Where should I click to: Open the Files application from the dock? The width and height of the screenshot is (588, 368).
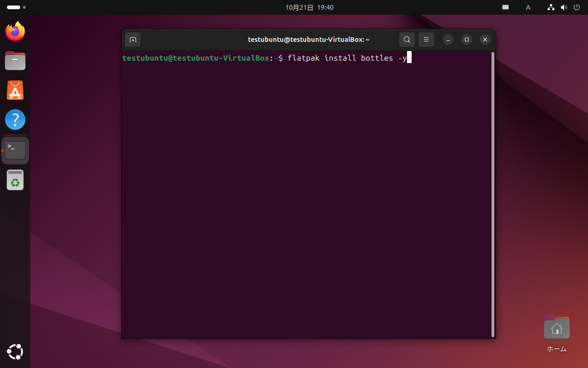[15, 61]
